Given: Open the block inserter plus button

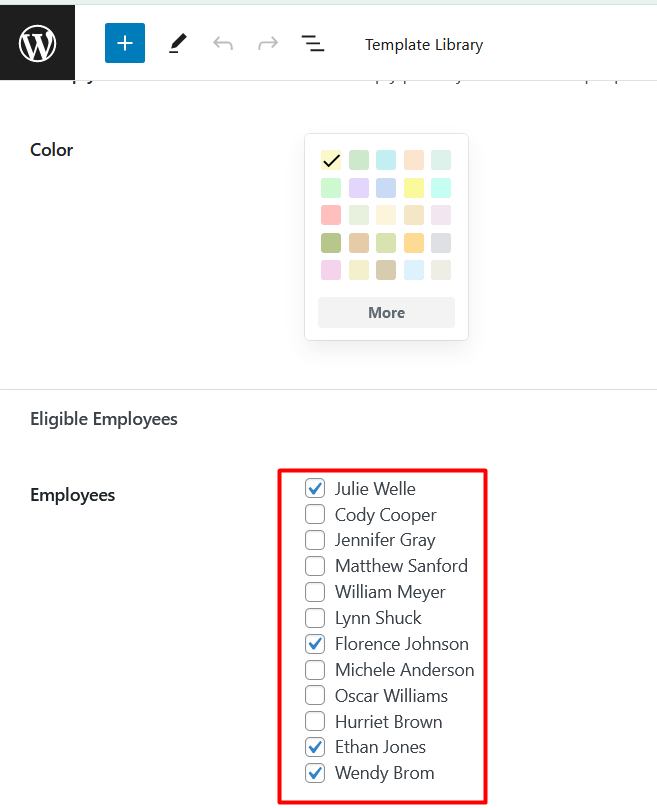Looking at the screenshot, I should click(125, 44).
